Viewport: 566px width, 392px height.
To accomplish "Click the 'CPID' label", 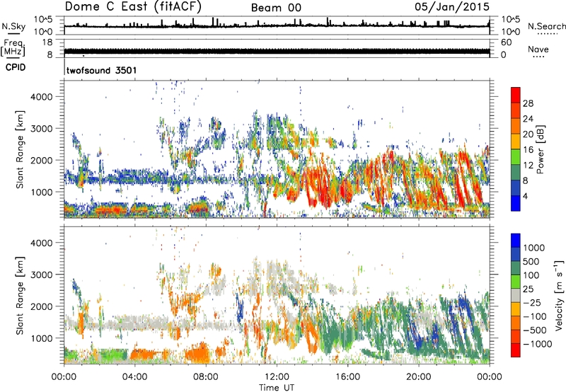I will [16, 67].
